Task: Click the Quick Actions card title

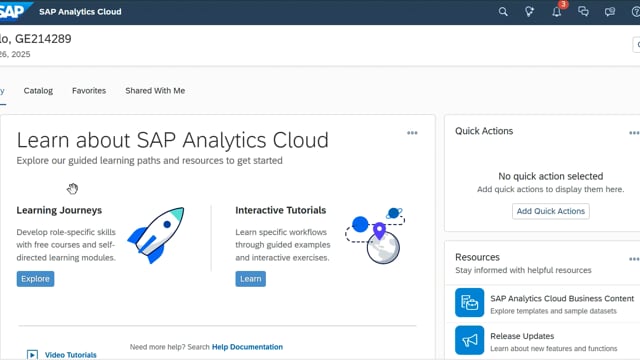Action: click(484, 131)
